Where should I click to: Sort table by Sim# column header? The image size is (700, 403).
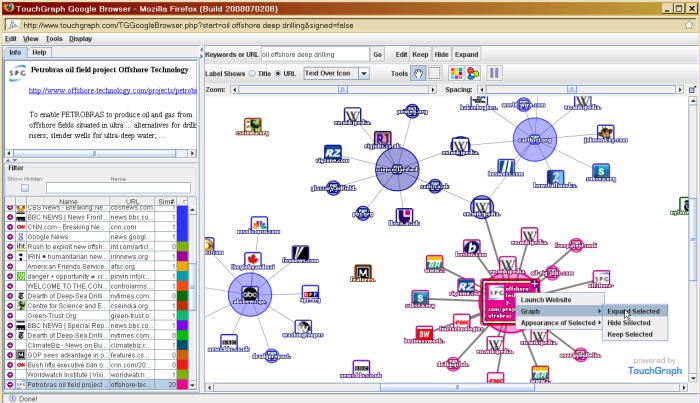click(x=167, y=202)
